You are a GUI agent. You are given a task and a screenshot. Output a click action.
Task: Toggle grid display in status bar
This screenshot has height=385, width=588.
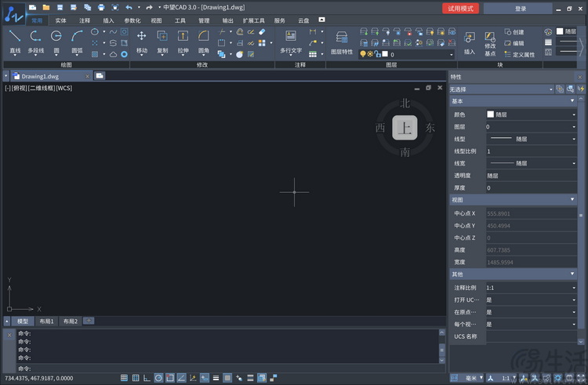click(125, 378)
